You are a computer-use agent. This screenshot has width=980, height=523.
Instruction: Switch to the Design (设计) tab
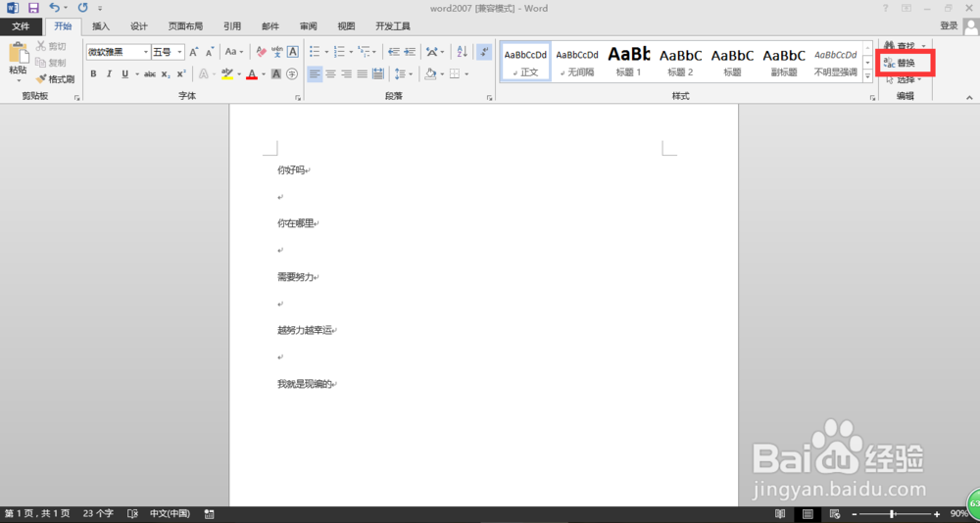(139, 26)
